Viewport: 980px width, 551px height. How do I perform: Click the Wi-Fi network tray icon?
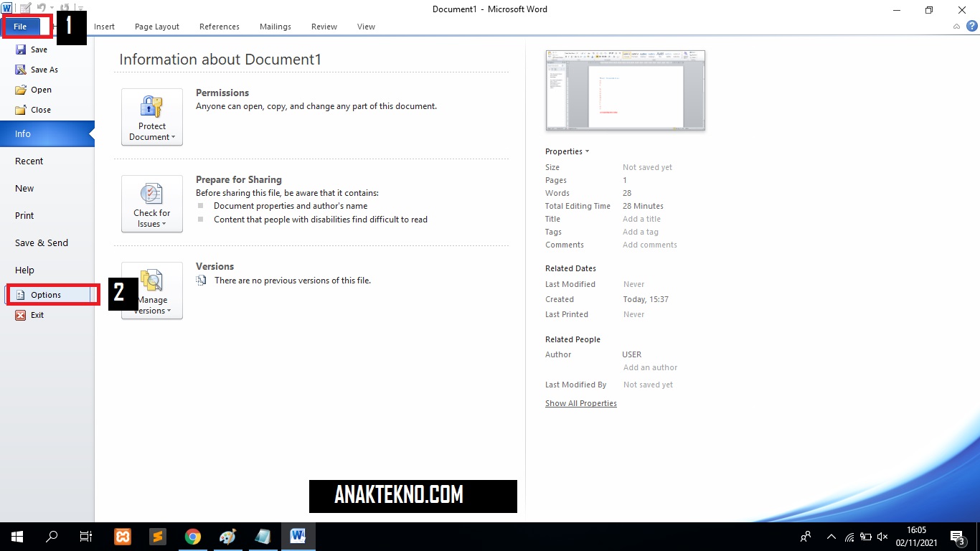click(x=849, y=537)
